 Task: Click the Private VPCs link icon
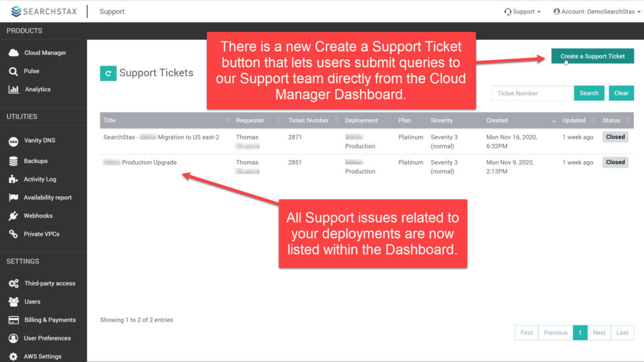pyautogui.click(x=13, y=234)
